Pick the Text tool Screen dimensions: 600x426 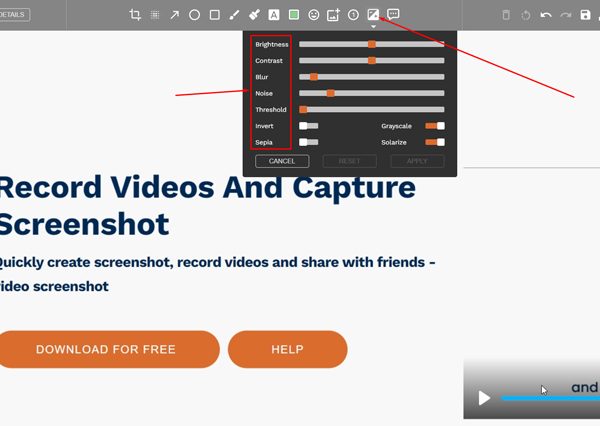click(273, 15)
